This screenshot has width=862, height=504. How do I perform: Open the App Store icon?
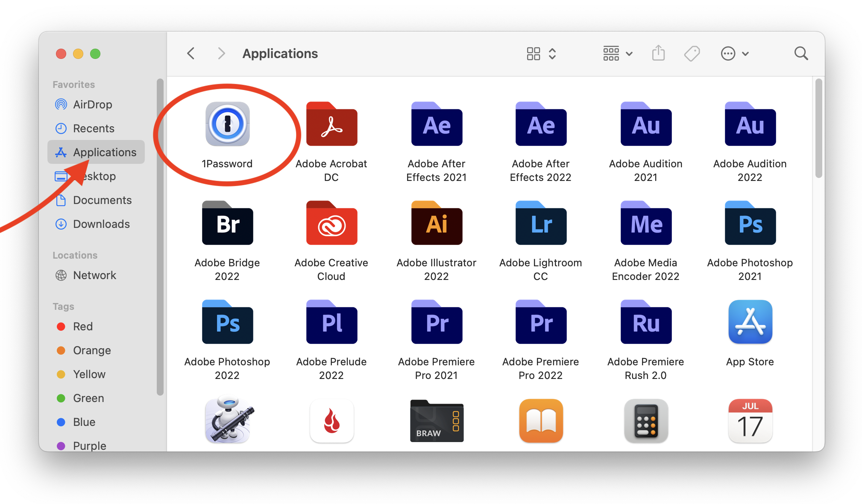(750, 322)
